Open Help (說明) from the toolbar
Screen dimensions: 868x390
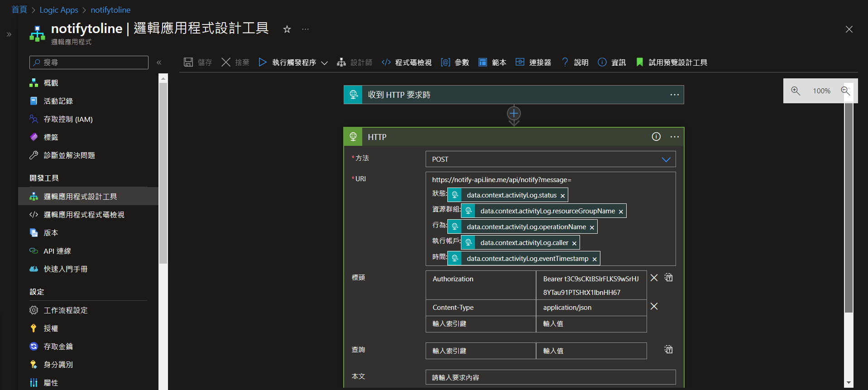(x=575, y=63)
